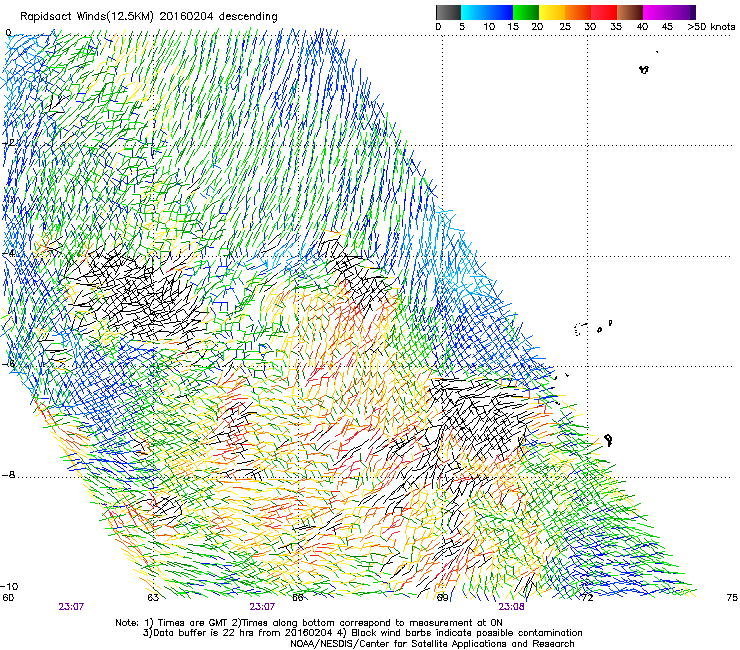This screenshot has height=650, width=740.
Task: Click the green 15-20 knots legend segment
Action: [526, 12]
